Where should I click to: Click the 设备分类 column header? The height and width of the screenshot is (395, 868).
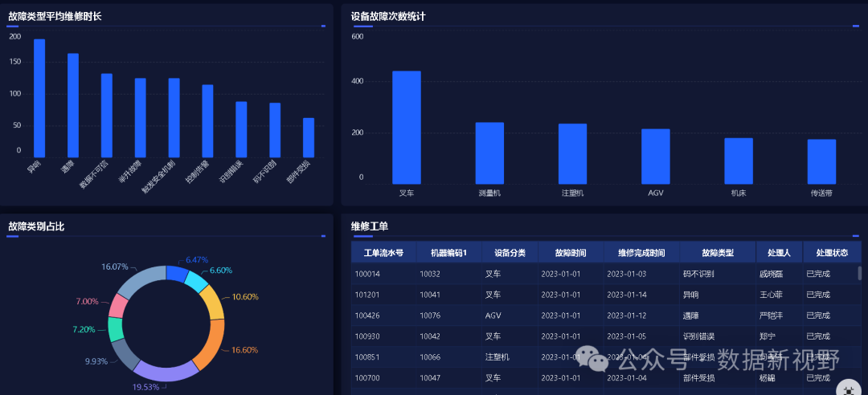coord(510,253)
